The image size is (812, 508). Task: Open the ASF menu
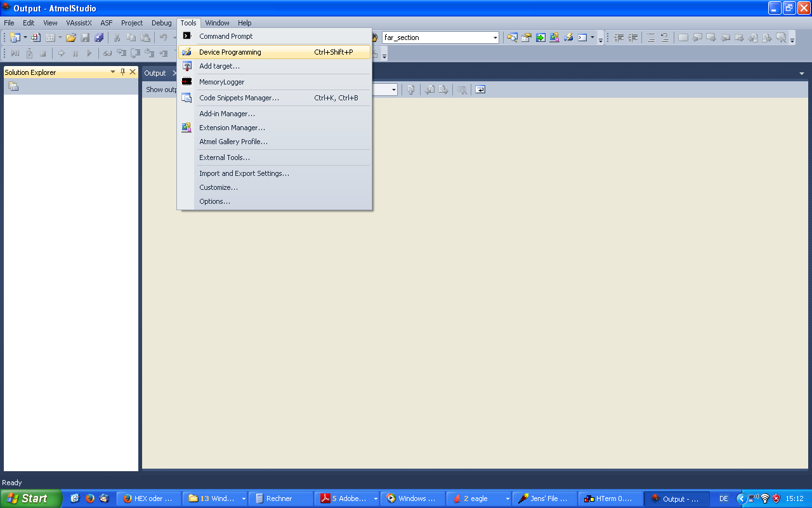point(107,23)
